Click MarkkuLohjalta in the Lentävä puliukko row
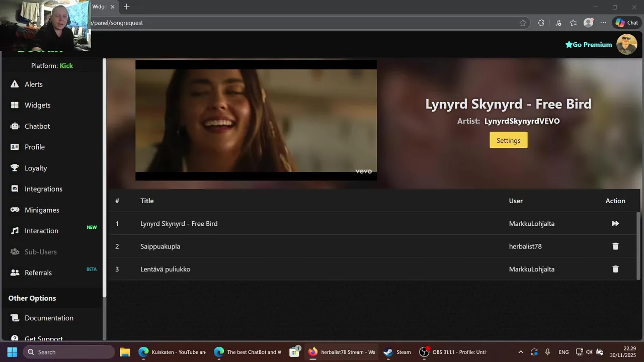The image size is (644, 362). [x=532, y=269]
